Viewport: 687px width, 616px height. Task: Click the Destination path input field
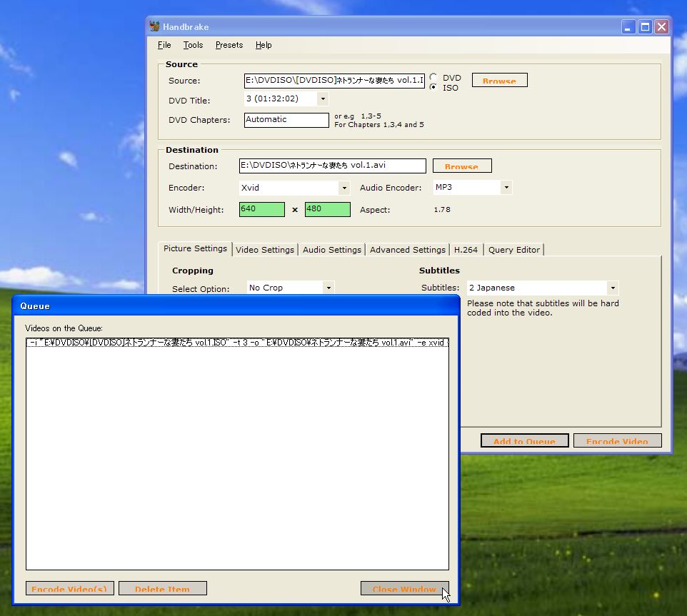pyautogui.click(x=333, y=166)
